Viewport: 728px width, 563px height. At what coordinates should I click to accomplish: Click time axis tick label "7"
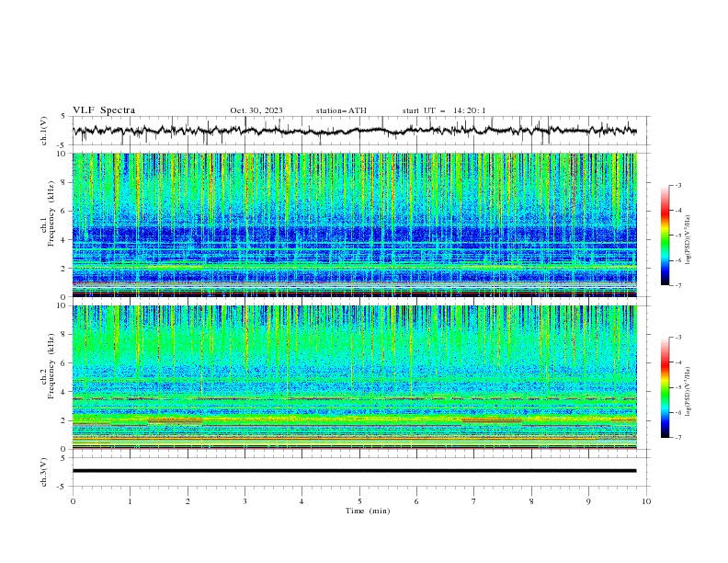pos(474,501)
